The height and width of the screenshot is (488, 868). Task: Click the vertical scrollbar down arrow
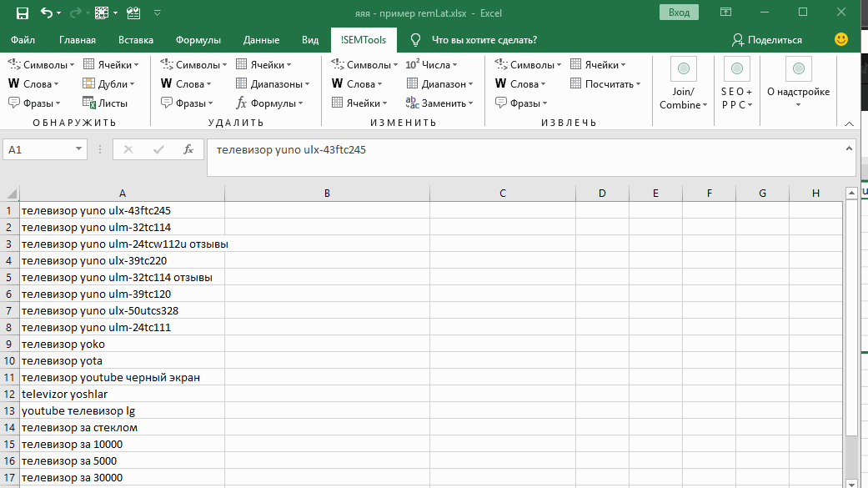[x=851, y=484]
